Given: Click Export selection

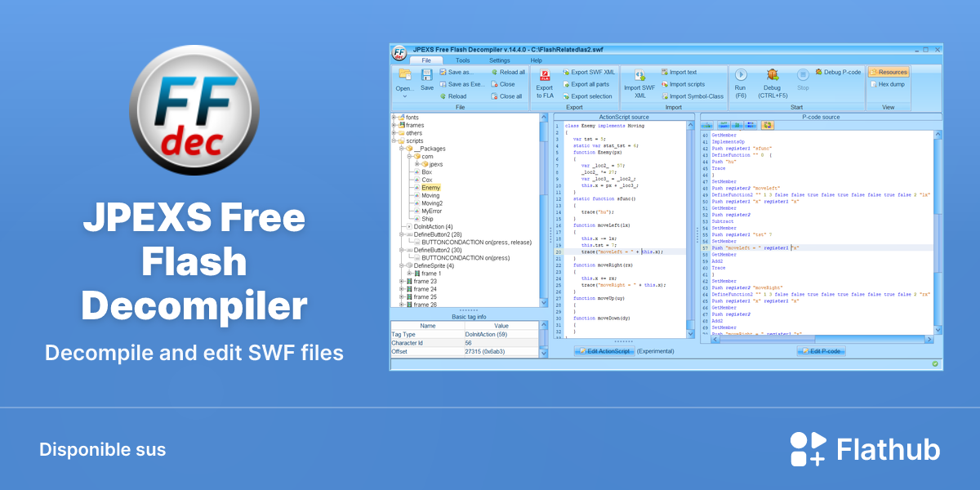Looking at the screenshot, I should (587, 96).
